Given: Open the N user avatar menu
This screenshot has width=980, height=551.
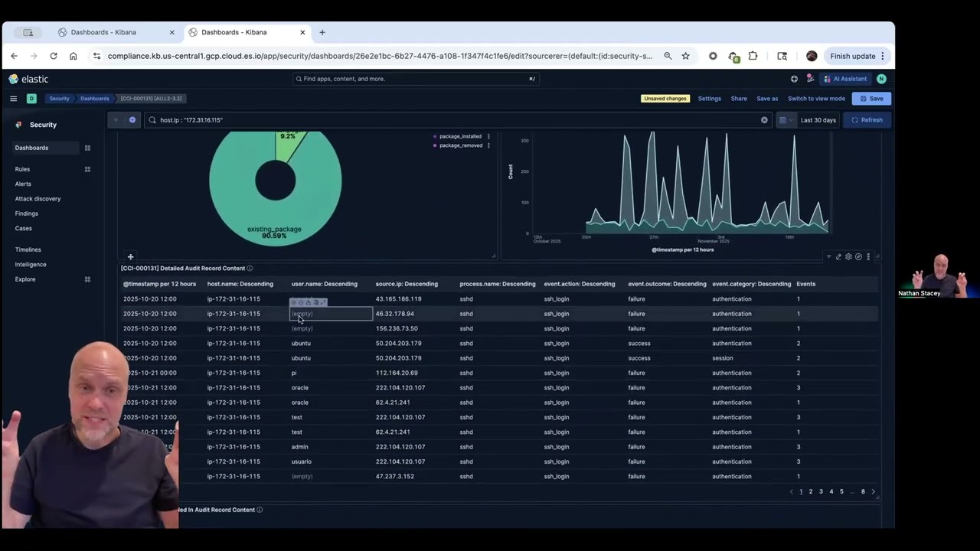Looking at the screenshot, I should 881,79.
